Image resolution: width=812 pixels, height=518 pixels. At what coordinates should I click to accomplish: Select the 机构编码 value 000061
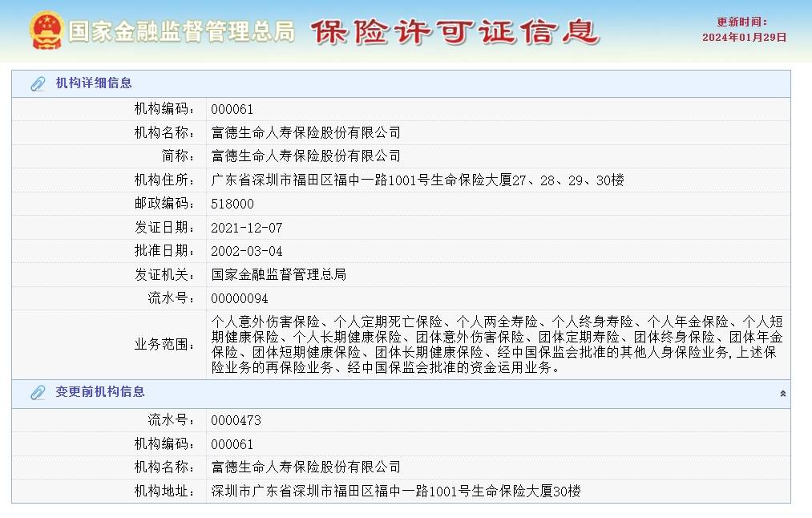(232, 108)
